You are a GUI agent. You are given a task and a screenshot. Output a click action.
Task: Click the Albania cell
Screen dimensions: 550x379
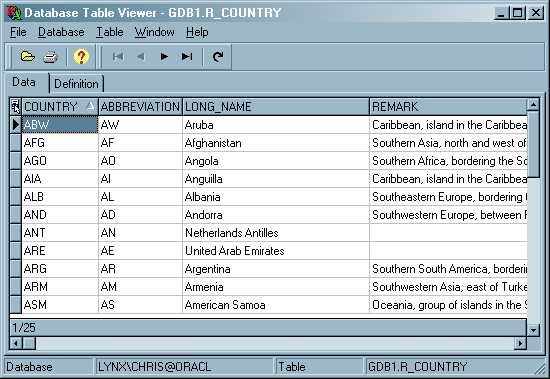coord(276,197)
